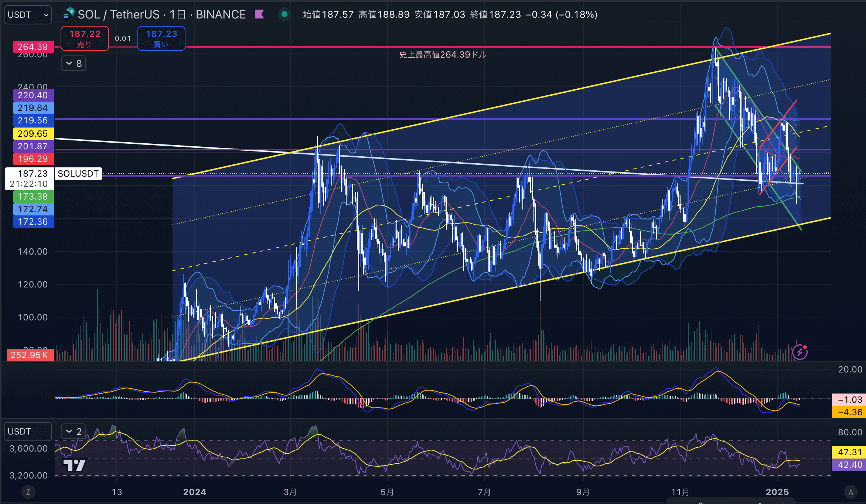Click the 219.56 blue price label
This screenshot has height=504, width=866.
[33, 120]
